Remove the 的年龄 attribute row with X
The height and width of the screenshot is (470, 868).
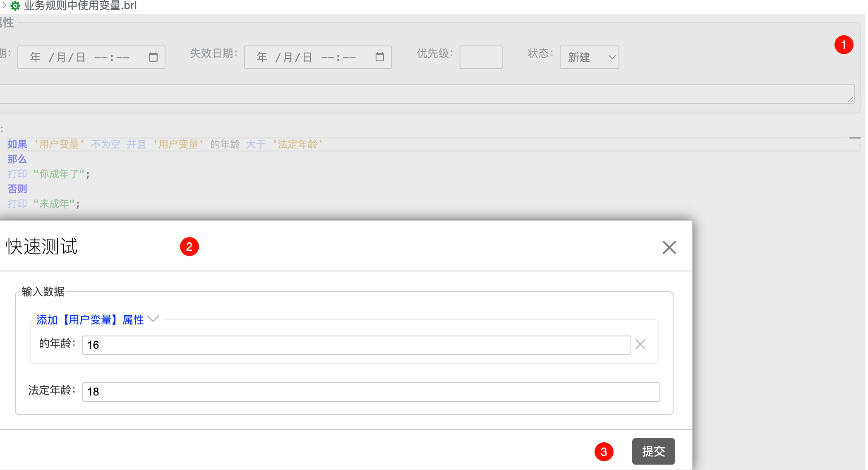coord(640,344)
